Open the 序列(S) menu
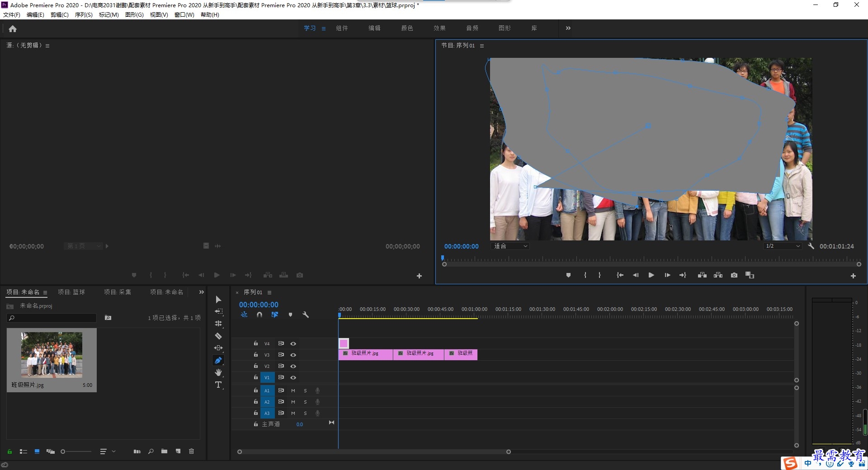This screenshot has height=470, width=868. [84, 14]
